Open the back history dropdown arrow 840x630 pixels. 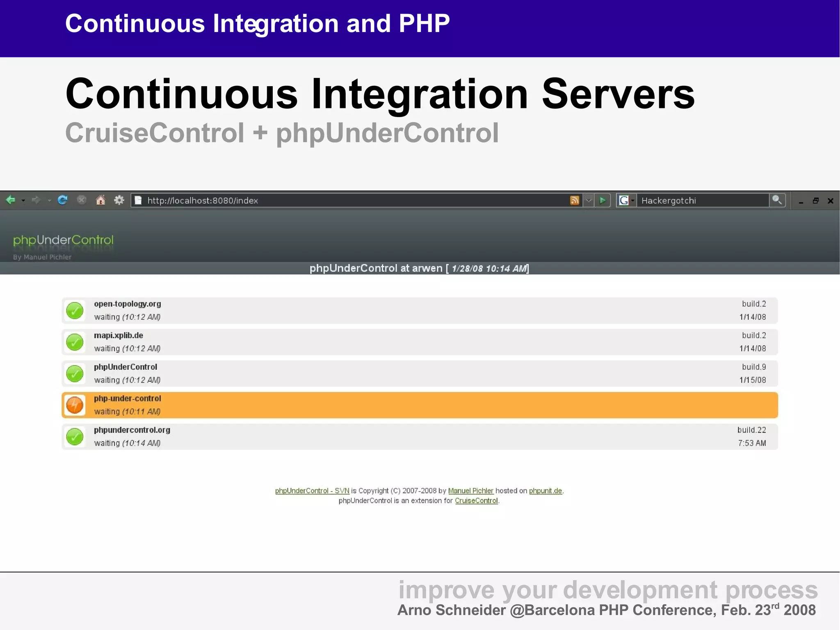click(23, 200)
